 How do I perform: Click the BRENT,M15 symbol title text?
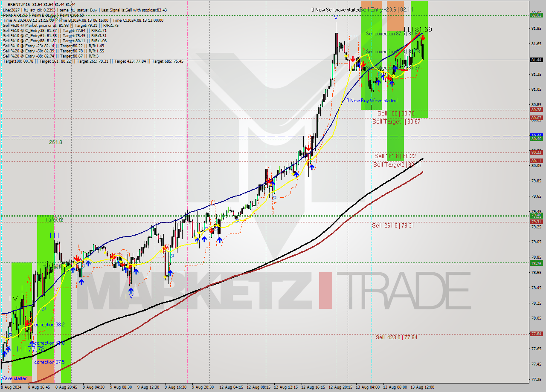pyautogui.click(x=19, y=4)
